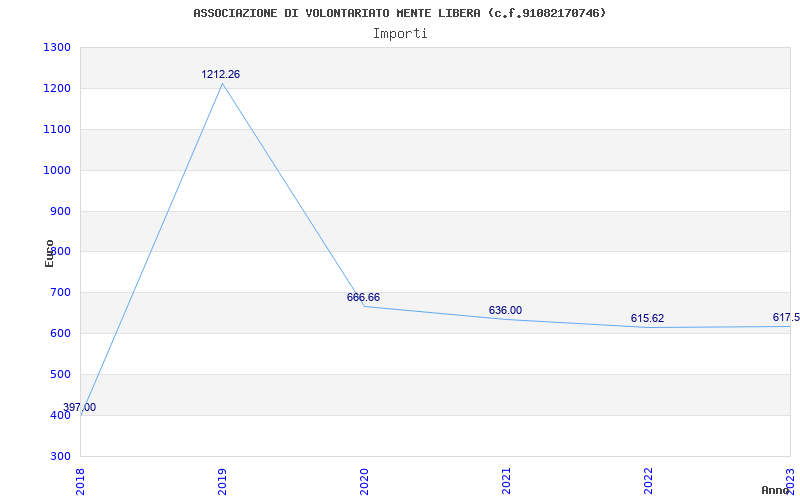Click the 600 y-axis tick label
Viewport: 800px width, 500px height.
(x=60, y=334)
